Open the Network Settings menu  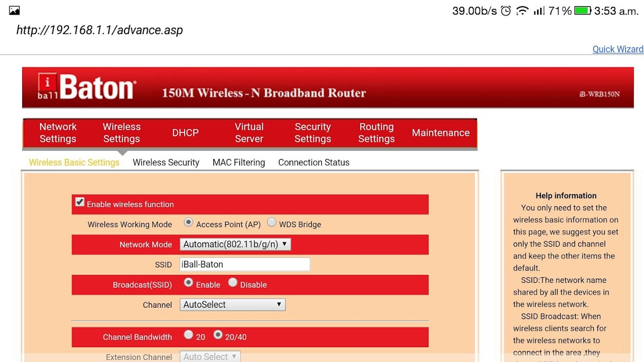click(x=58, y=133)
